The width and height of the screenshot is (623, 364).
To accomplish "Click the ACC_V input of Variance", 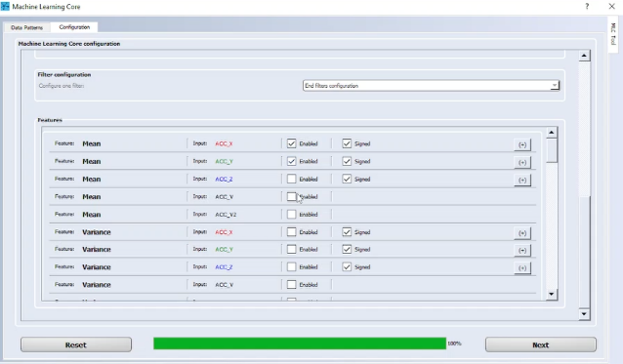I will pyautogui.click(x=224, y=285).
